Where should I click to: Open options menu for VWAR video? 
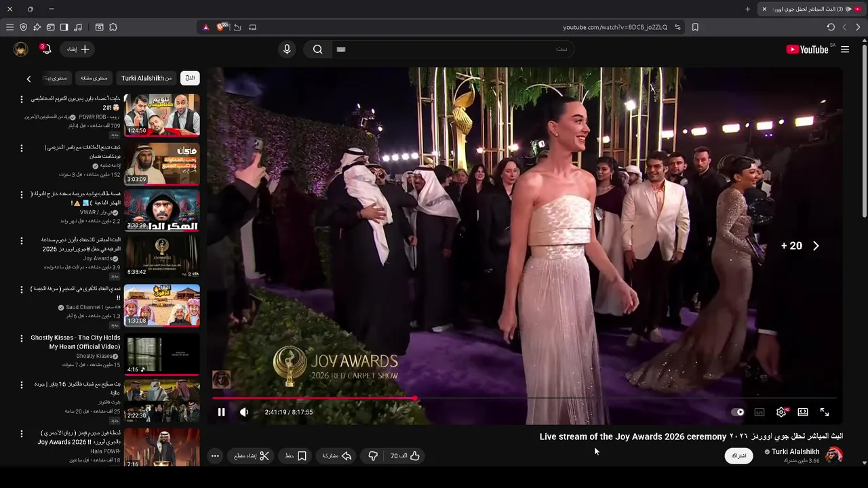pyautogui.click(x=21, y=195)
